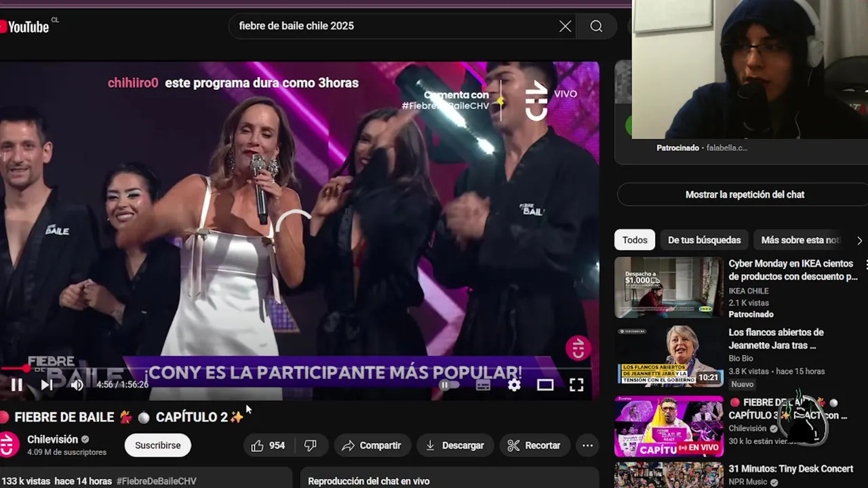The width and height of the screenshot is (868, 488).
Task: Mute the video volume
Action: [x=77, y=385]
